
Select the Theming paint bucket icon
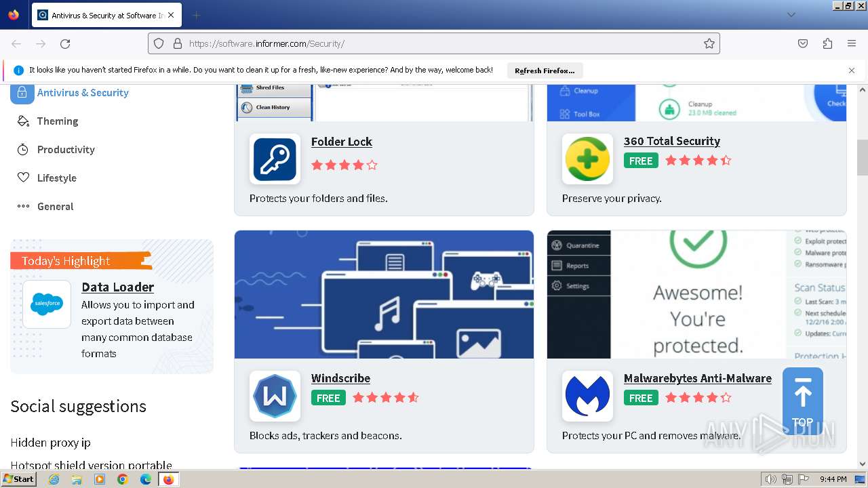[x=23, y=121]
